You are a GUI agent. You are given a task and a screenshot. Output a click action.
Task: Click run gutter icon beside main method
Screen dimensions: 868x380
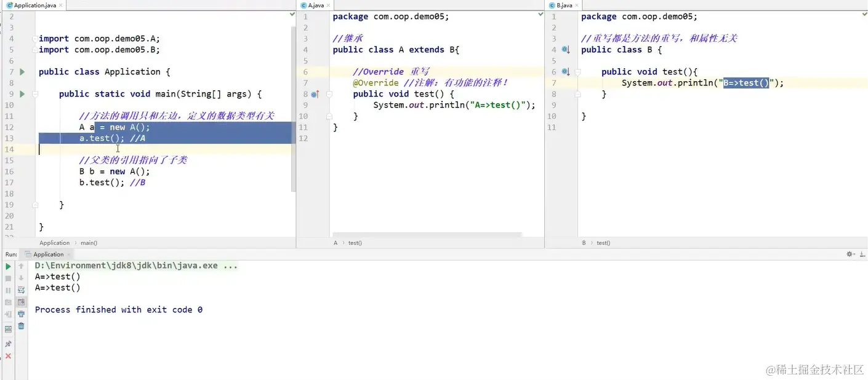tap(22, 94)
